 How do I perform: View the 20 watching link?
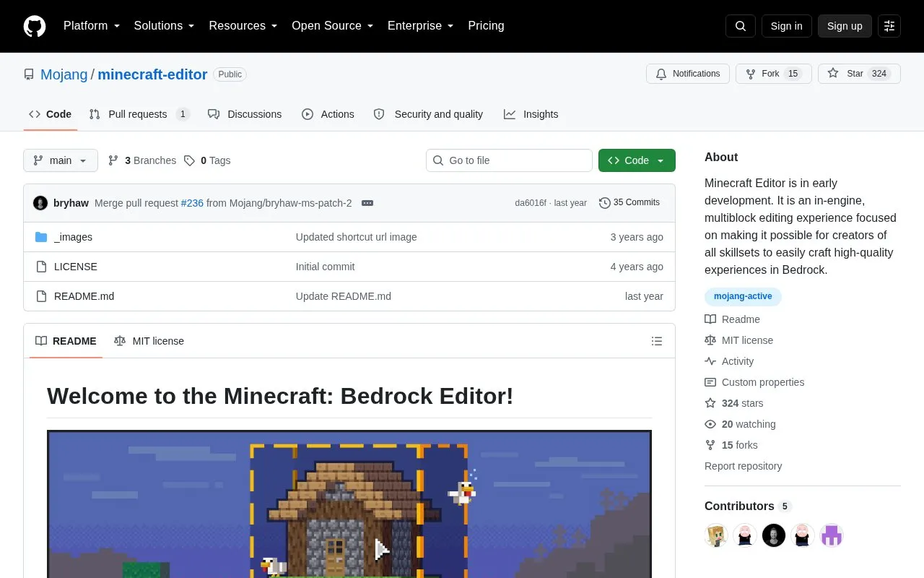click(x=741, y=424)
